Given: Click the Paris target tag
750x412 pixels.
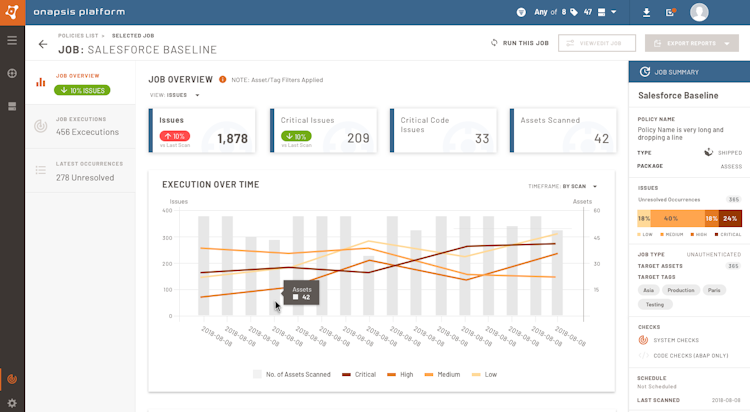Looking at the screenshot, I should (714, 290).
